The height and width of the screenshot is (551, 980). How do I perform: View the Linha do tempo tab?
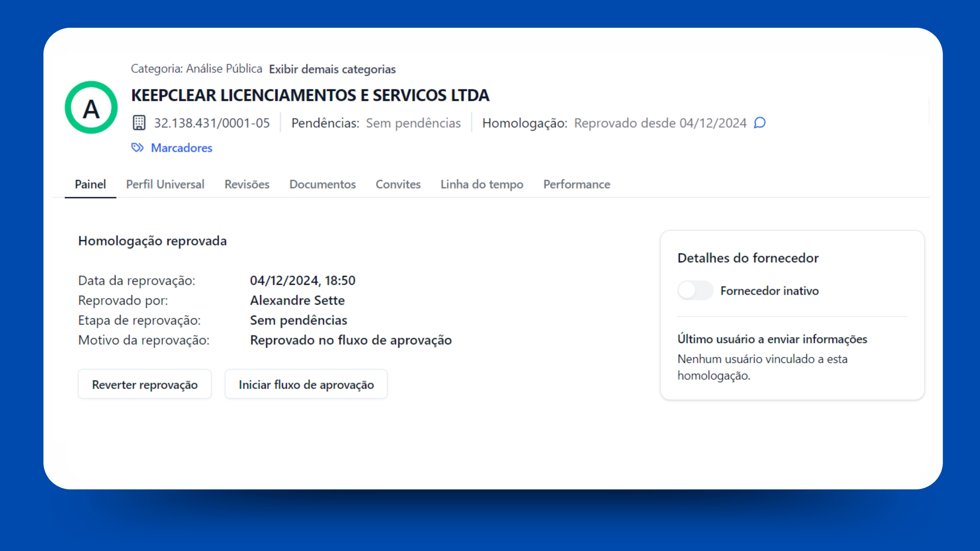[x=482, y=184]
